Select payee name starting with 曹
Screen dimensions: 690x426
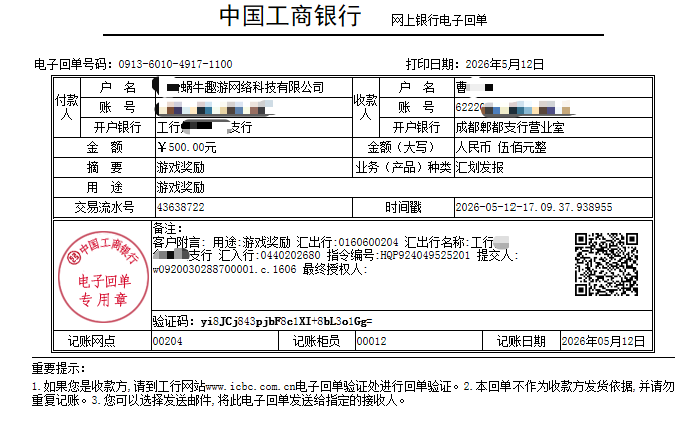tap(474, 87)
